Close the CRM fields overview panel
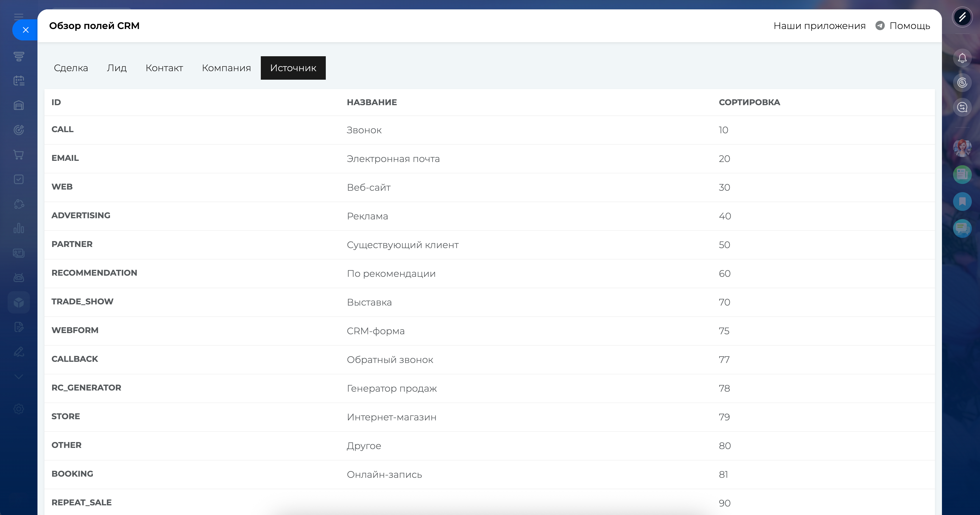This screenshot has height=515, width=980. click(x=25, y=30)
